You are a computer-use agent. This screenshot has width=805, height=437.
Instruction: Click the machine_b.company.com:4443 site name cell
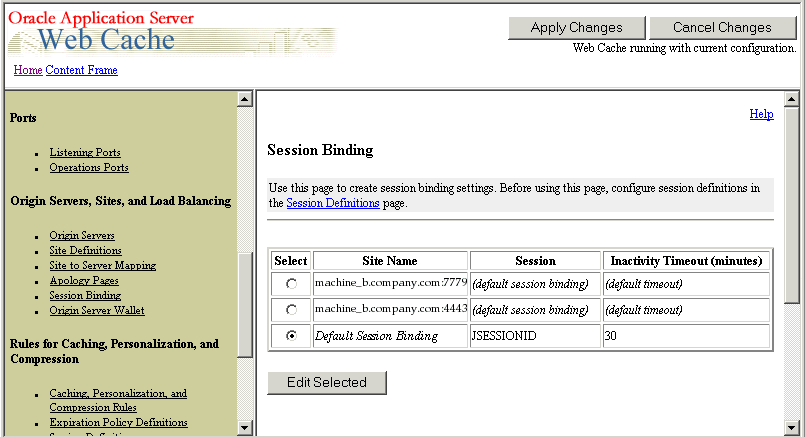click(391, 310)
